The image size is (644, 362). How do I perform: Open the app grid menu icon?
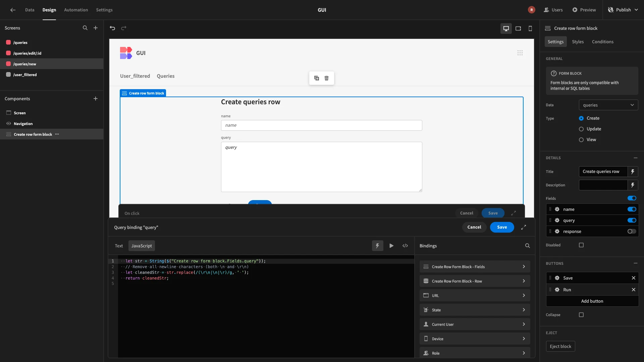tap(520, 53)
